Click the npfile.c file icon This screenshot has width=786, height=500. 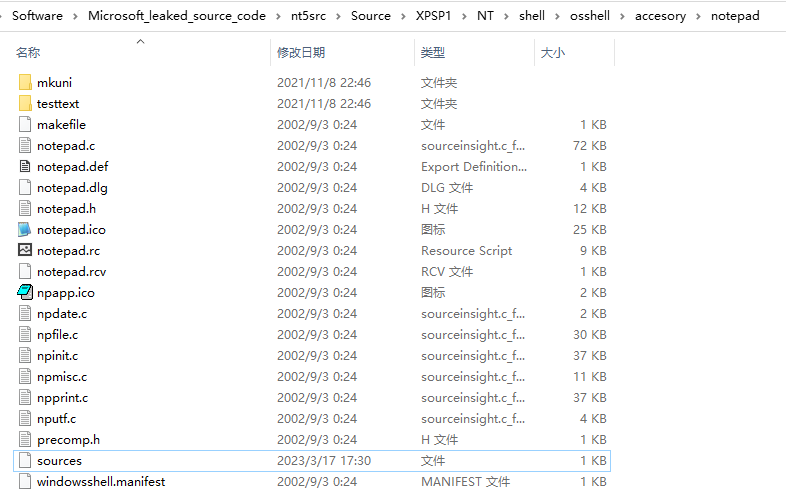tap(25, 335)
